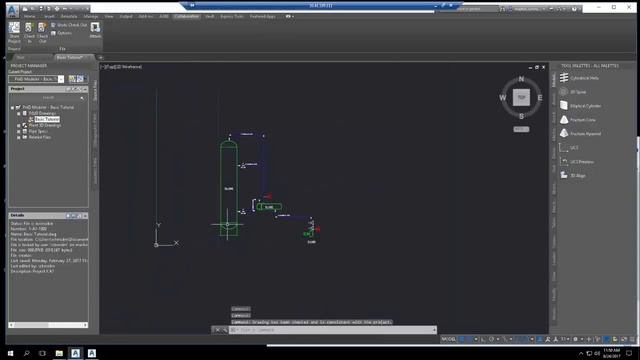Open the annotation scale 1:1 dropdown
The width and height of the screenshot is (640, 360).
coord(564,339)
